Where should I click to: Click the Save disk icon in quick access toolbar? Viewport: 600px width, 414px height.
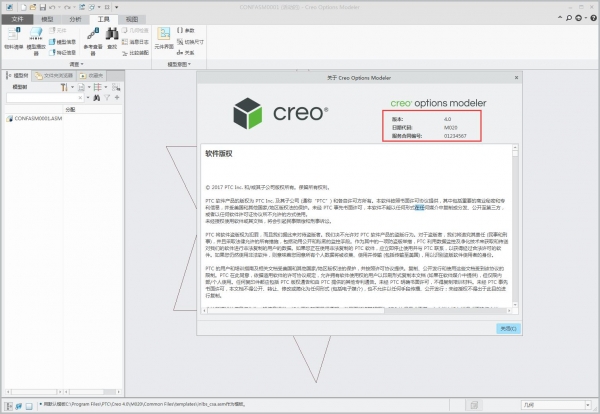tap(43, 7)
